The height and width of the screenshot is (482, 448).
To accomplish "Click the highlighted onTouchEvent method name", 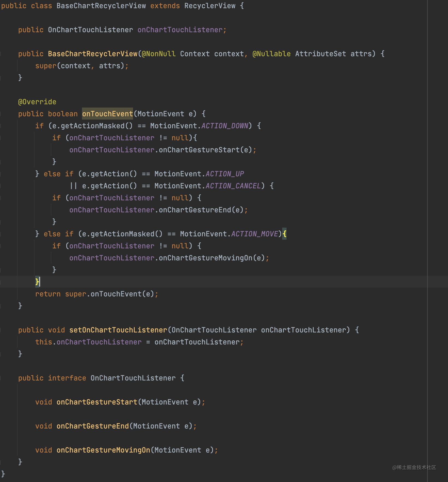I will [108, 114].
